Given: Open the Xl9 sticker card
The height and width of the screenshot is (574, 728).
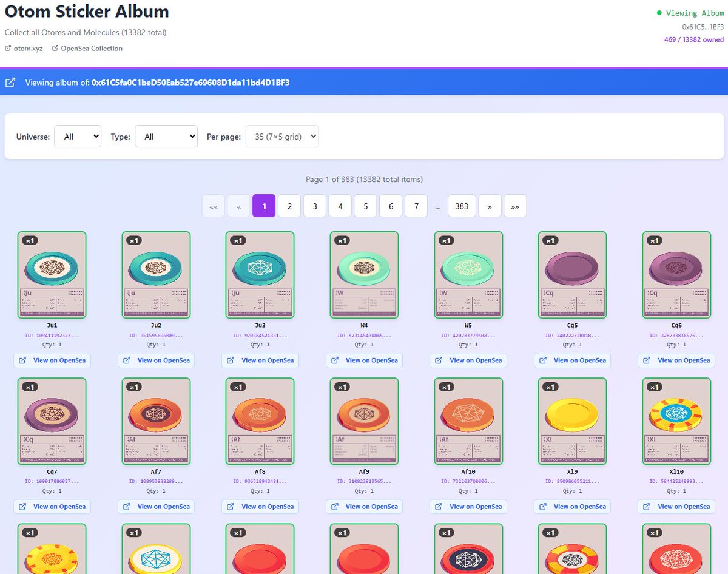Looking at the screenshot, I should [x=572, y=421].
